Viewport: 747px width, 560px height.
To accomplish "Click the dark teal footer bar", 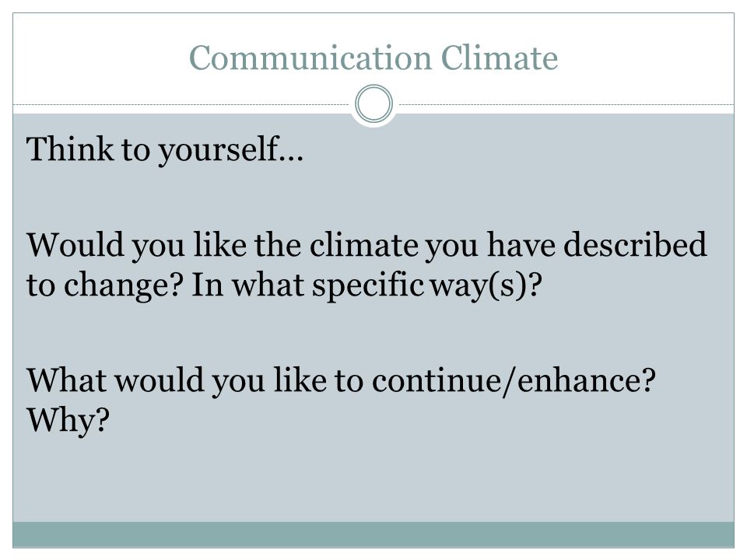I will pyautogui.click(x=373, y=534).
